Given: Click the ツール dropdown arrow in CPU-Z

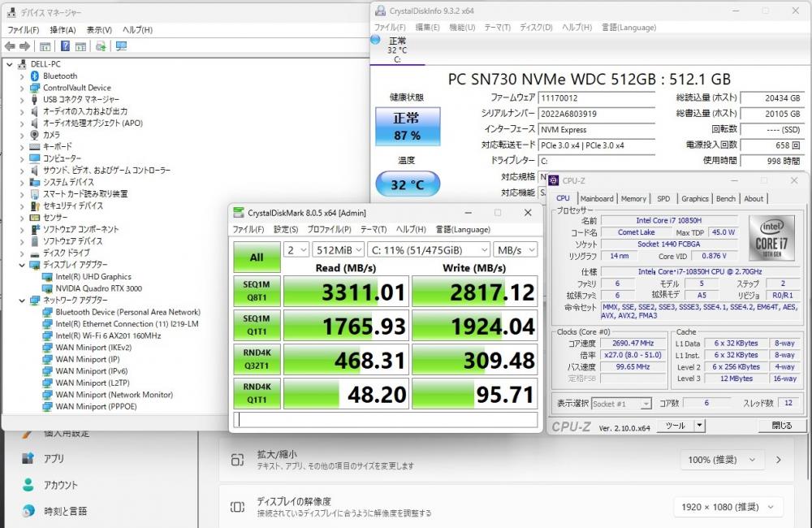Looking at the screenshot, I should click(x=700, y=426).
